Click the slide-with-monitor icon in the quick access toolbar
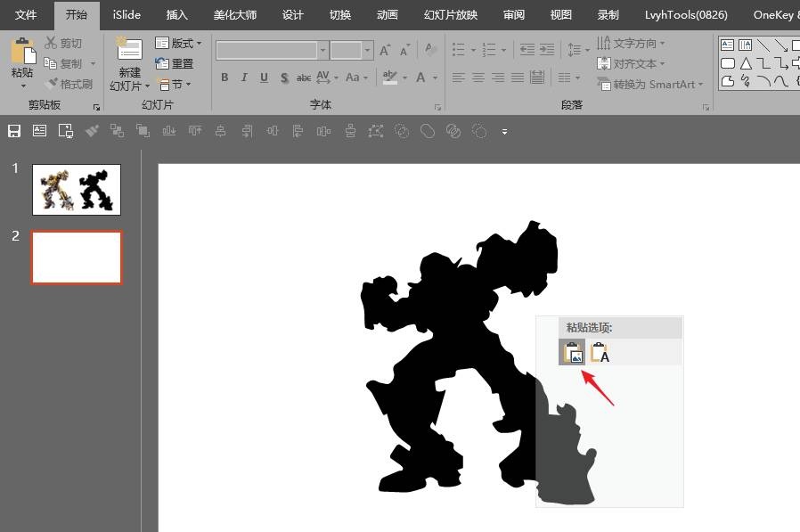 coord(66,131)
